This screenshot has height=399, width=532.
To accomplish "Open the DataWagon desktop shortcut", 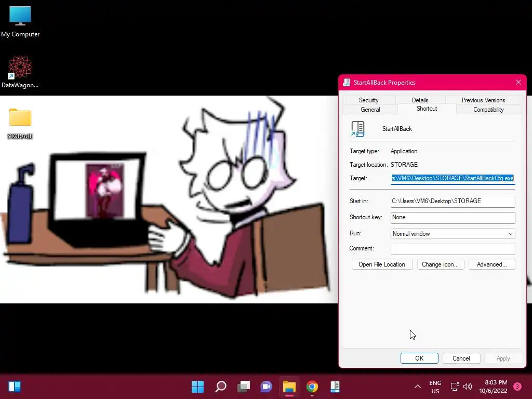I will pos(20,72).
